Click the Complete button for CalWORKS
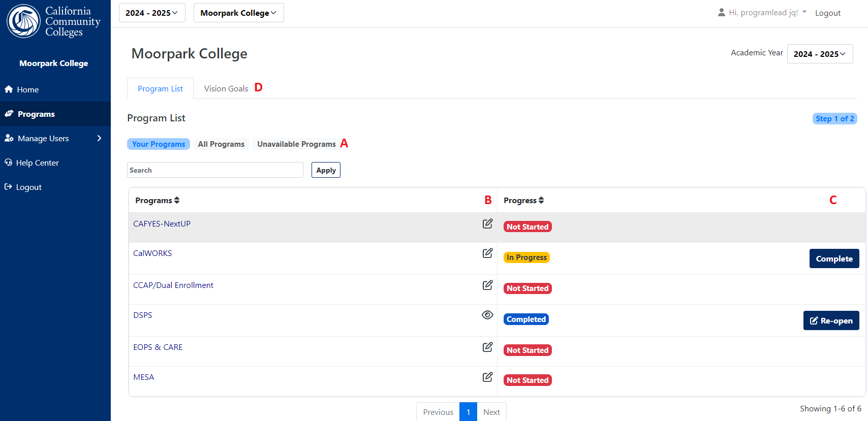The height and width of the screenshot is (421, 868). 834,258
